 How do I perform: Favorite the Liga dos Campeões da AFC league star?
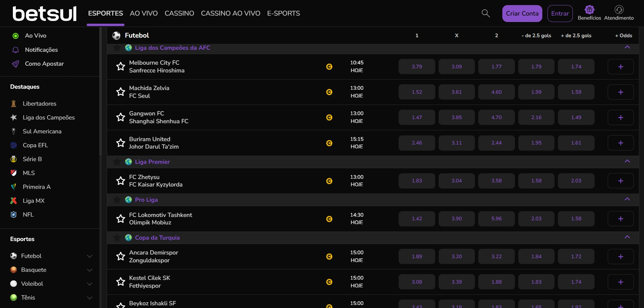point(117,48)
